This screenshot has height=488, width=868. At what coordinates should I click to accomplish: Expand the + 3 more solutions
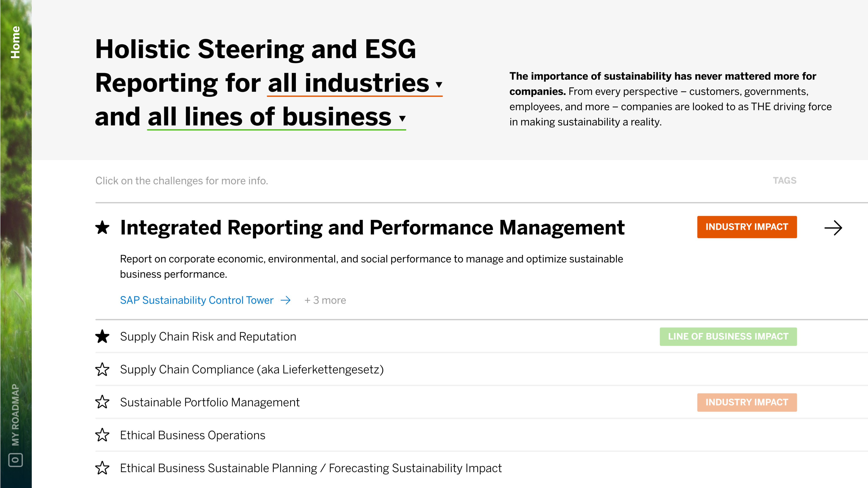click(325, 300)
